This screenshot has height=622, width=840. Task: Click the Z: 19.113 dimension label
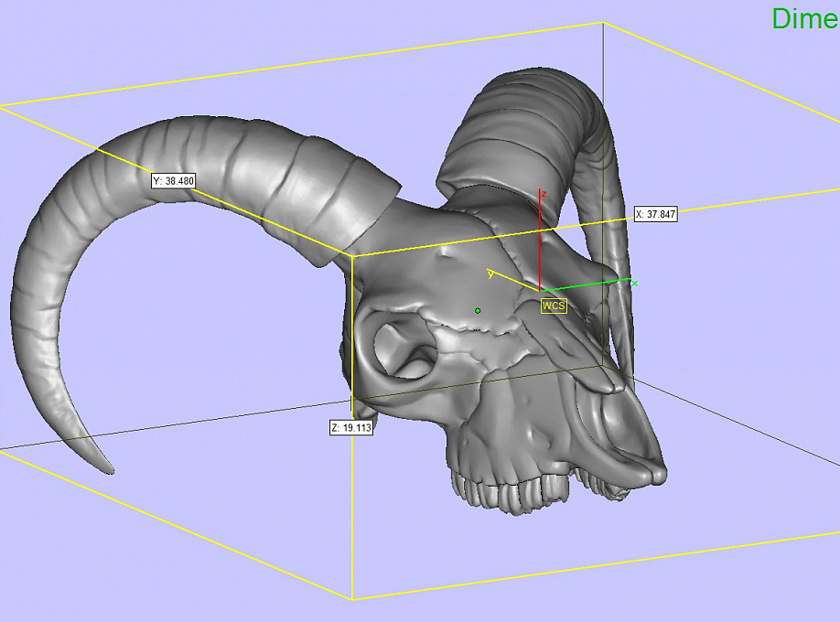point(350,427)
